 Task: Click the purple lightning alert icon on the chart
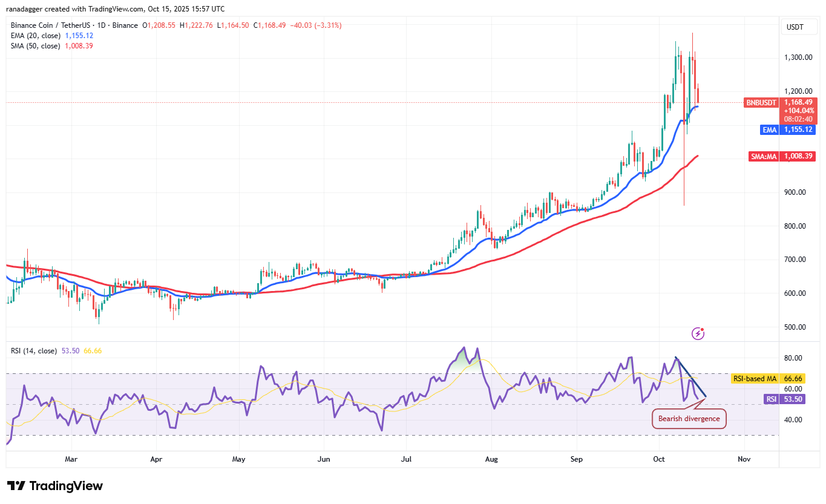tap(698, 333)
